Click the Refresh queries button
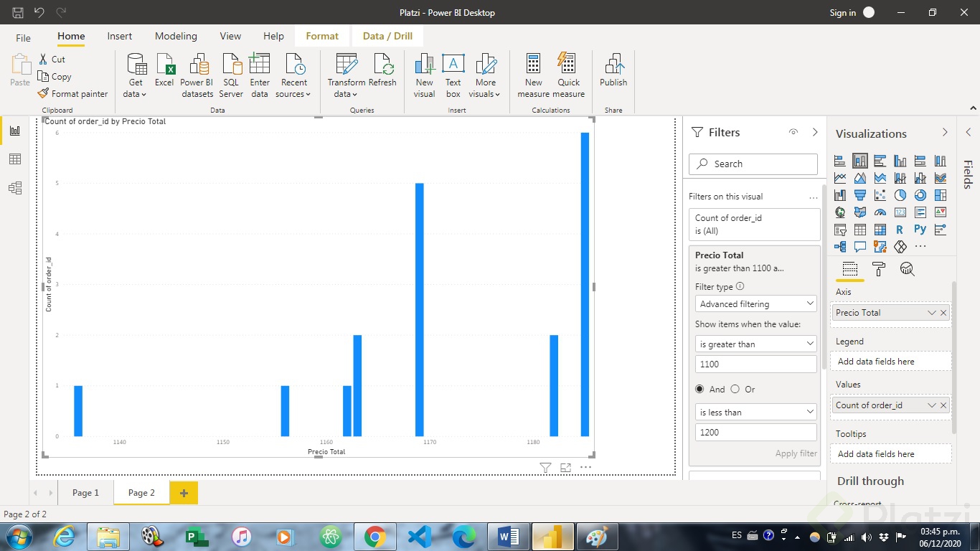Viewport: 980px width, 551px height. point(382,70)
